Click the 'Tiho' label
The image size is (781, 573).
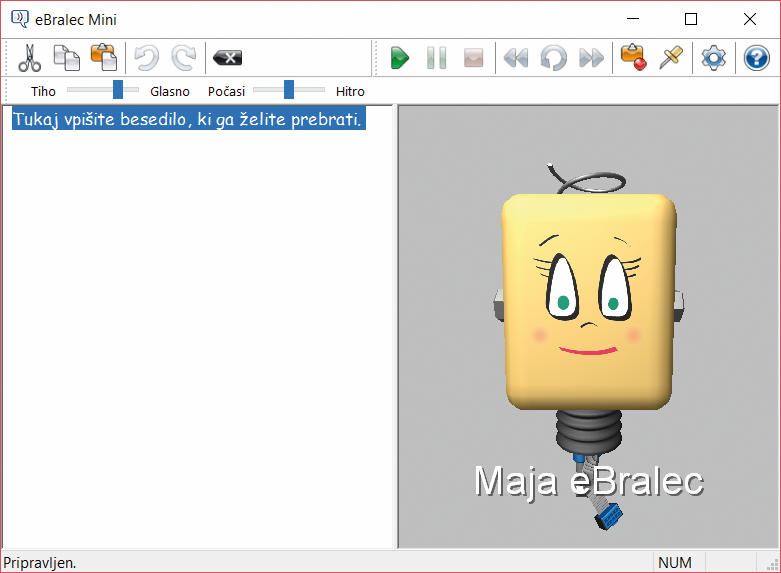click(x=43, y=92)
